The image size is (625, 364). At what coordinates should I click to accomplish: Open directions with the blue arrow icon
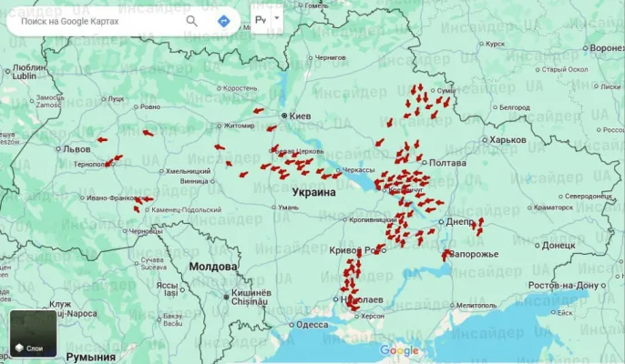(x=223, y=20)
